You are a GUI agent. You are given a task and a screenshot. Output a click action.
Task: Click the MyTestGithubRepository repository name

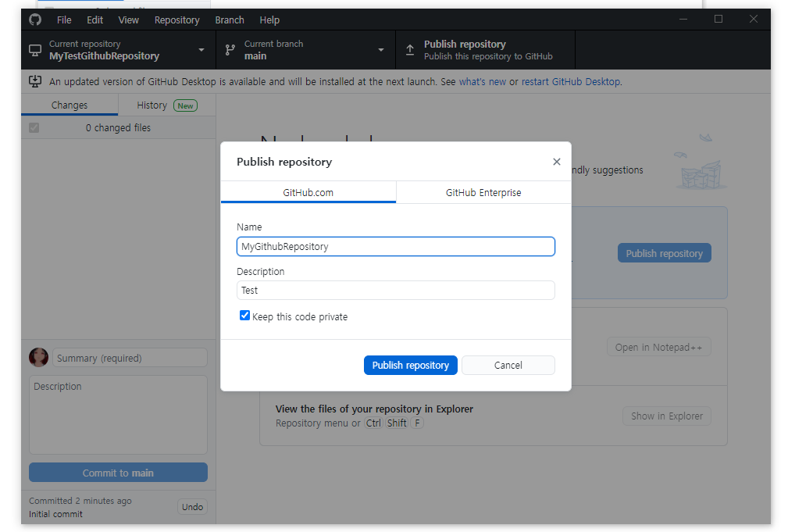104,55
